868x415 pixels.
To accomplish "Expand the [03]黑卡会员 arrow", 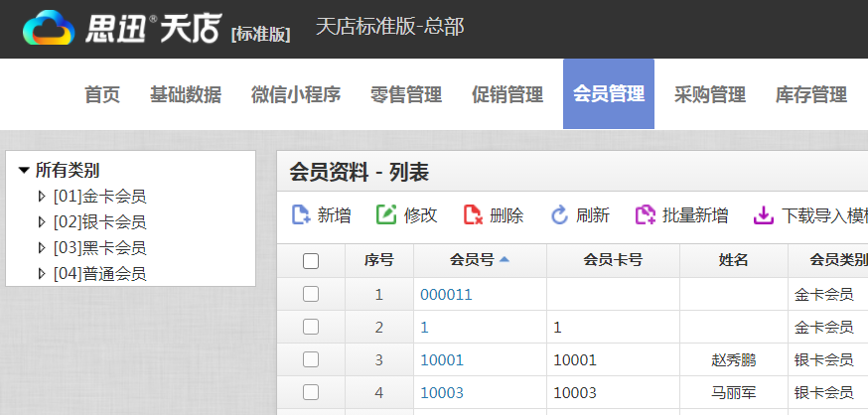I will 42,247.
